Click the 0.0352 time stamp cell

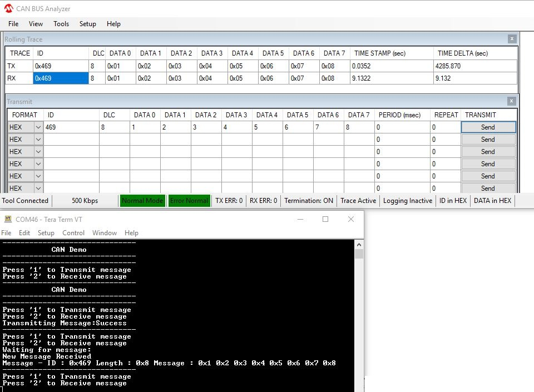click(392, 66)
